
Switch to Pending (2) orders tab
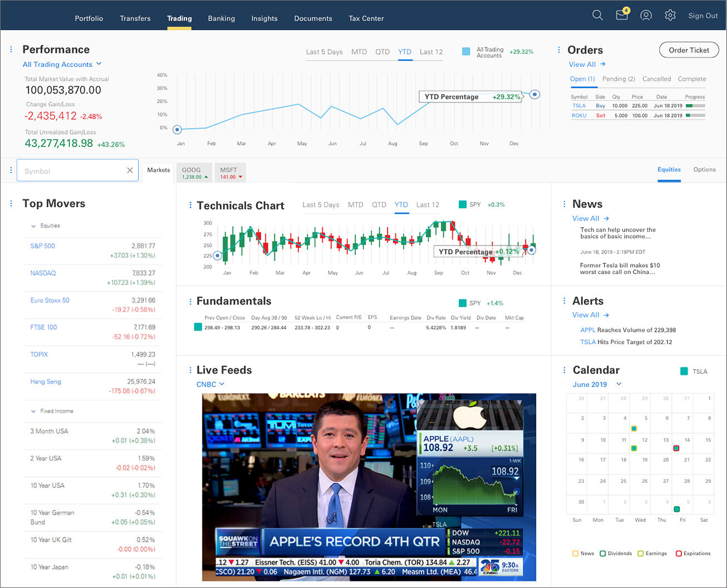(619, 79)
